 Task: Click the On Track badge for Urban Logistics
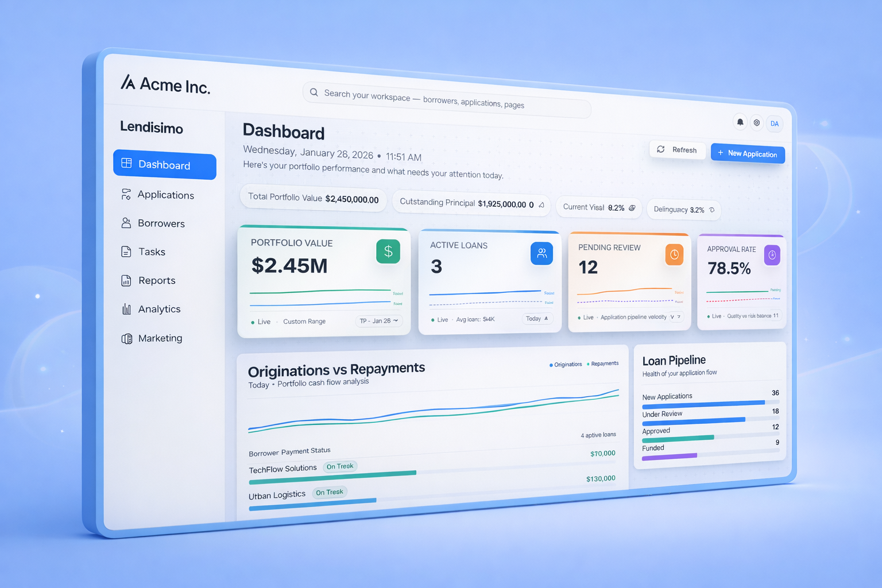click(330, 492)
